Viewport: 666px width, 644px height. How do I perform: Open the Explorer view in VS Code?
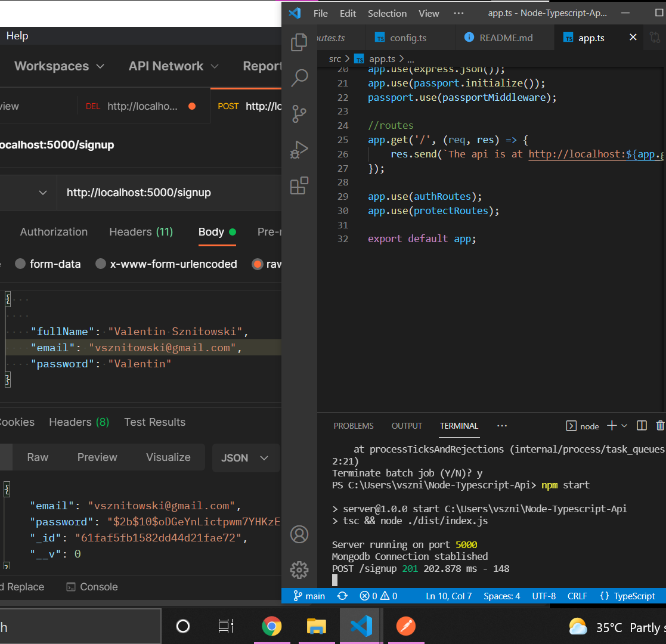(x=299, y=43)
